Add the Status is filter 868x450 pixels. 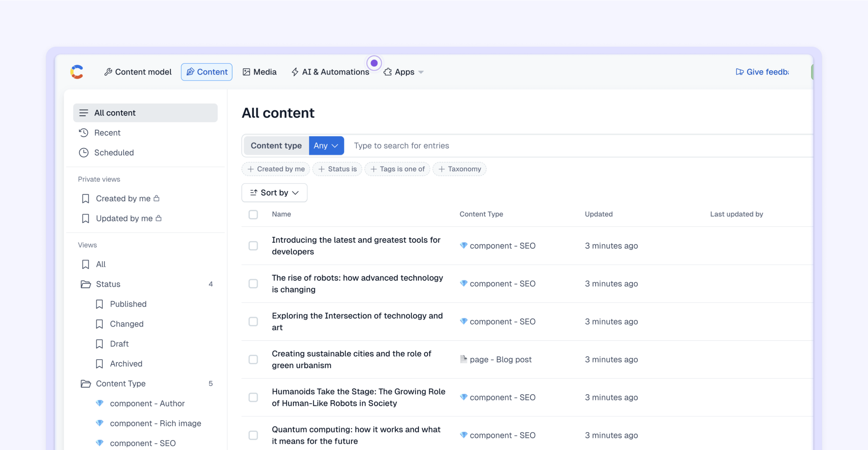point(337,169)
